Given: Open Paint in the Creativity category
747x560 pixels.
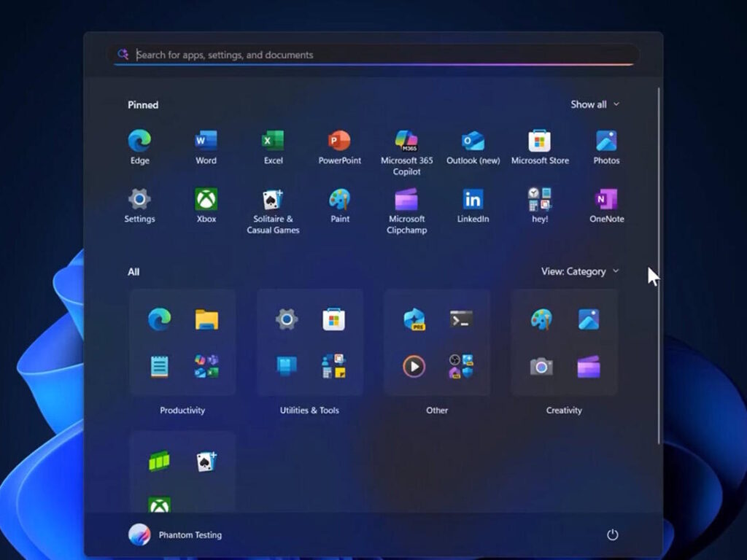Looking at the screenshot, I should click(541, 319).
